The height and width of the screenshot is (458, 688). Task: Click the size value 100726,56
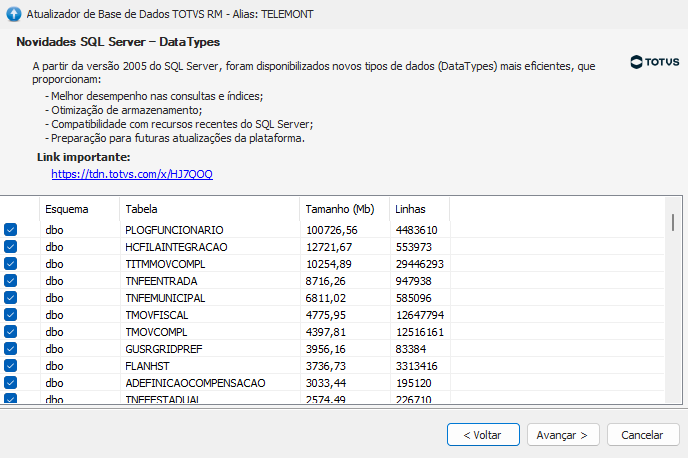[332, 230]
